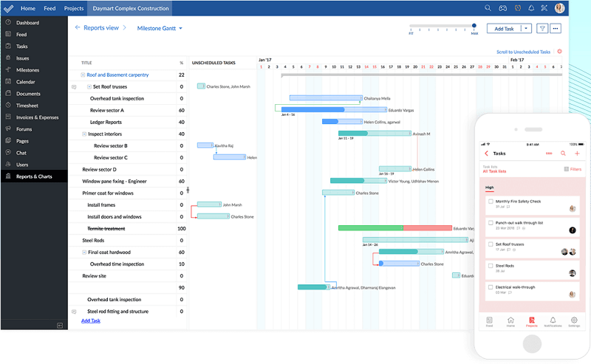The width and height of the screenshot is (591, 364).
Task: Click the Add Task link below task list
Action: point(91,320)
